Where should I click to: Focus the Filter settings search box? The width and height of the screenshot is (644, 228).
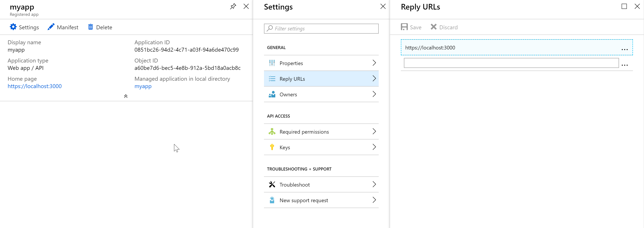(321, 28)
